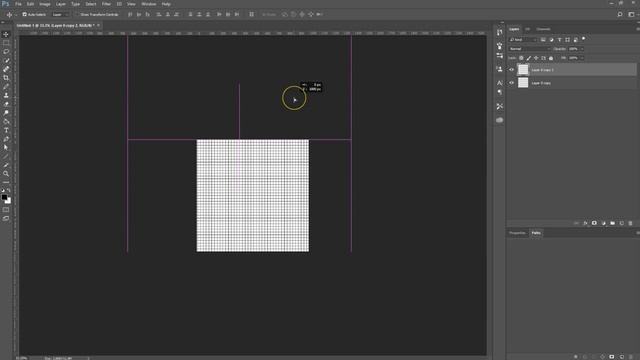Select the Rectangular Marquee tool
Viewport: 640px width, 360px height.
(x=6, y=43)
